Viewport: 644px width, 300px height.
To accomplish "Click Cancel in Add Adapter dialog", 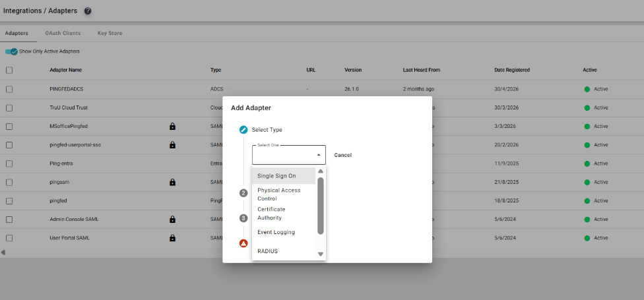I will coord(343,155).
